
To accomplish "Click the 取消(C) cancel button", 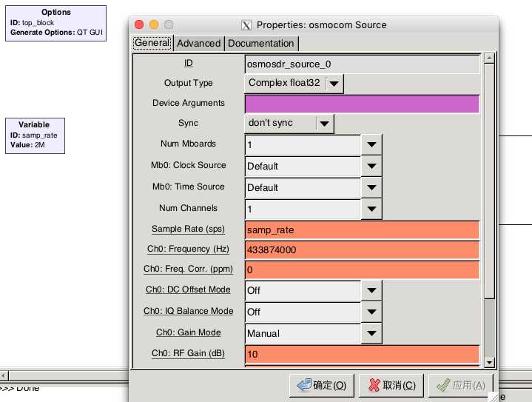I will click(x=391, y=386).
